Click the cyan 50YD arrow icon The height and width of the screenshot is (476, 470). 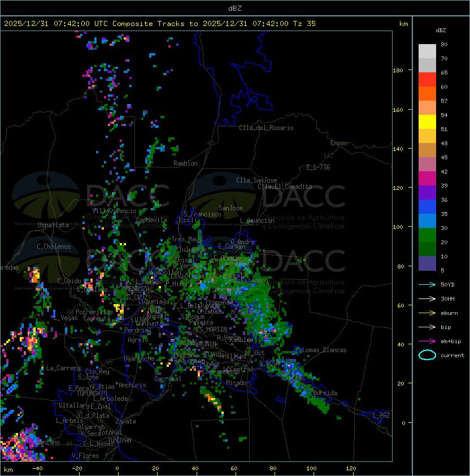(x=427, y=284)
